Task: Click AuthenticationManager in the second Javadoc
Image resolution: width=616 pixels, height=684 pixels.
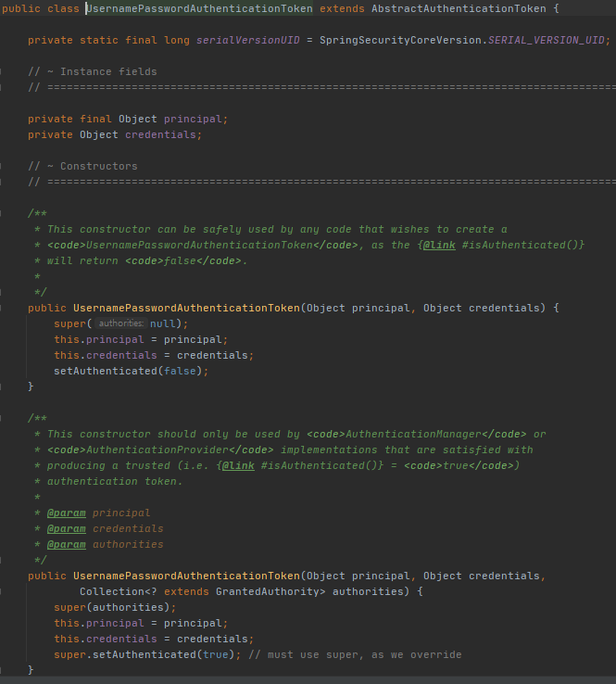Action: 413,435
